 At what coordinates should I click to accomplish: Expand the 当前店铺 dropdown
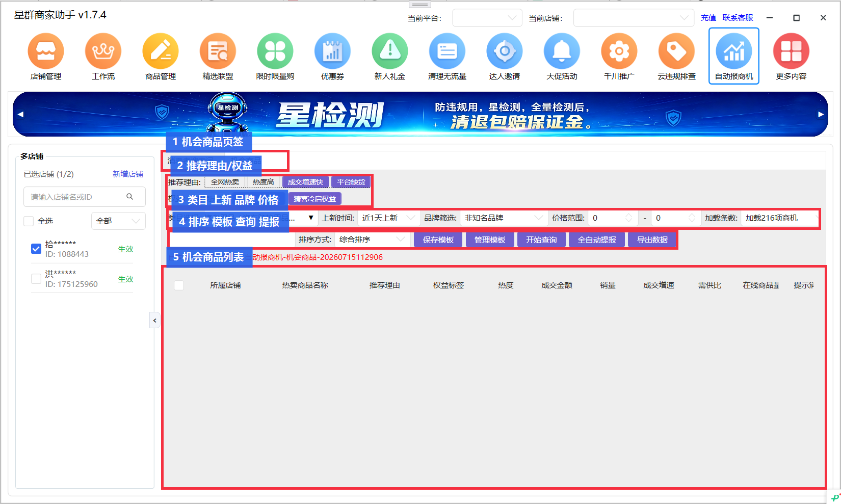(x=634, y=18)
